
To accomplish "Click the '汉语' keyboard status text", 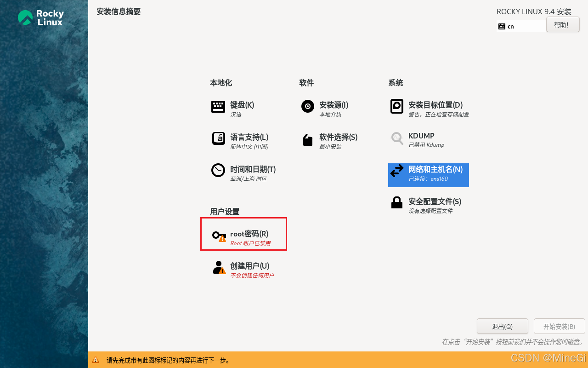I will pos(236,115).
